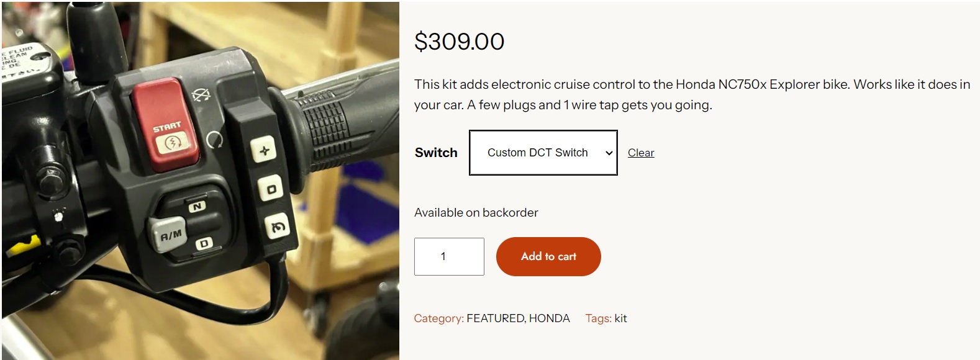This screenshot has height=360, width=980.
Task: Open the FEATURED category link
Action: [494, 318]
